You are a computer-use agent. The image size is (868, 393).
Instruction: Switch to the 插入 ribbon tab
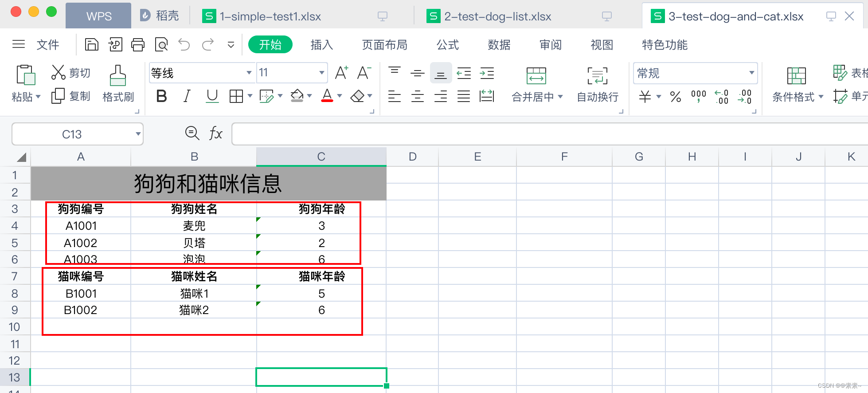click(322, 45)
